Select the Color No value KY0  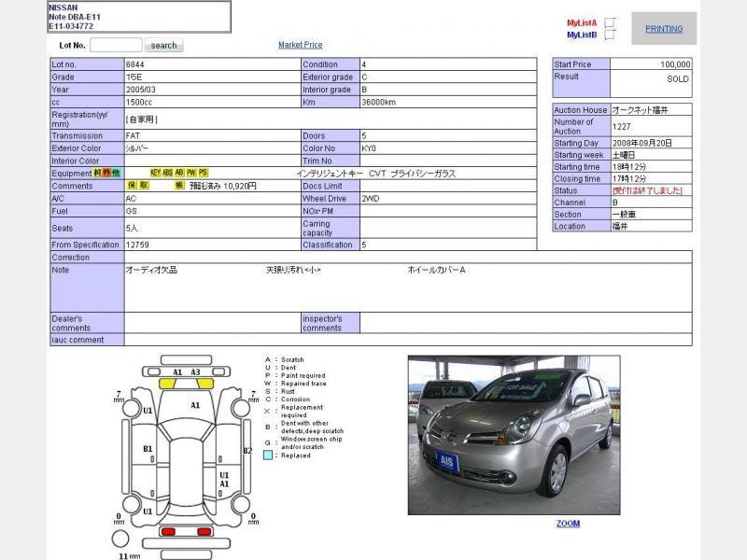point(369,148)
